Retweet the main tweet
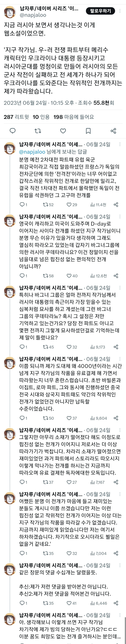126x644 pixels. [x=38, y=131]
